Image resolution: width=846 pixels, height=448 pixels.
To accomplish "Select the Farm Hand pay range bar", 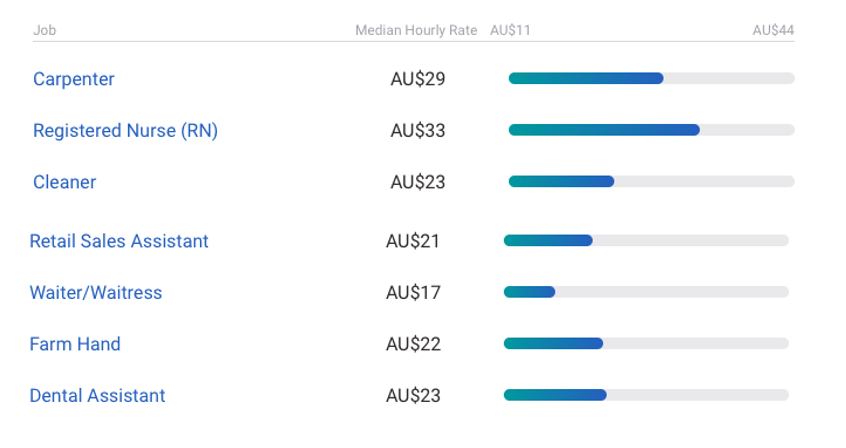I will [646, 343].
